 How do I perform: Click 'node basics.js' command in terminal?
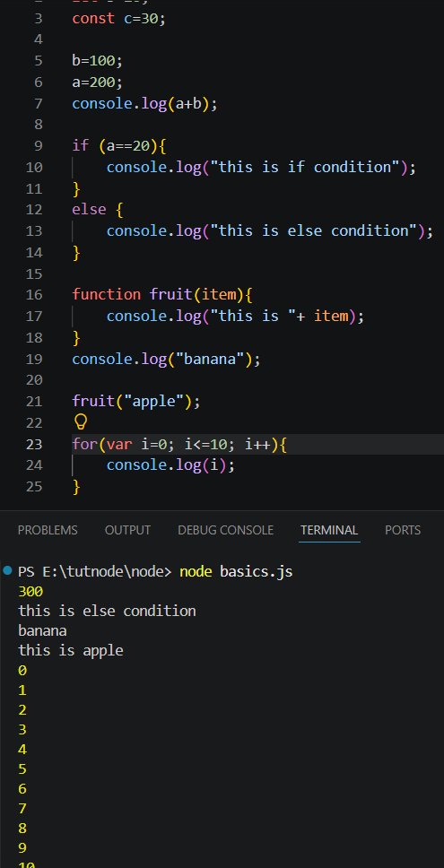[x=236, y=571]
